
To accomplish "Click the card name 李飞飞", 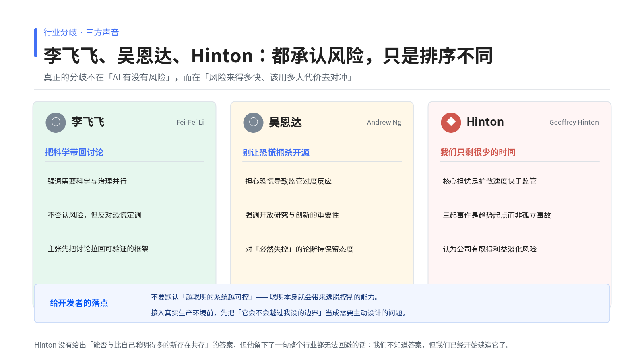I will 88,122.
